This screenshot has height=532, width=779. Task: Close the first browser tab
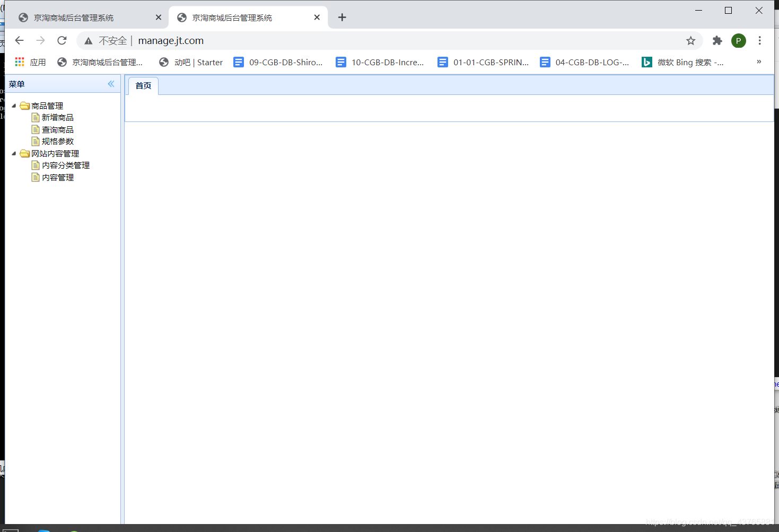158,18
